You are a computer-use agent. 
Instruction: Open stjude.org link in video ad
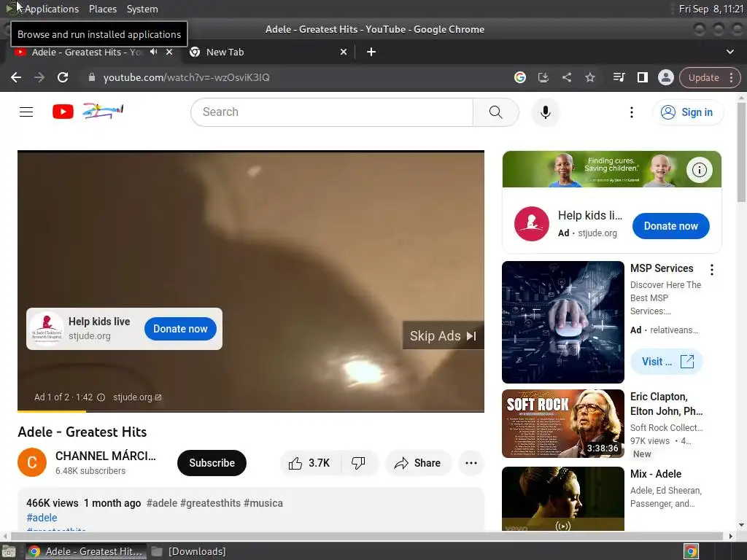coord(137,397)
